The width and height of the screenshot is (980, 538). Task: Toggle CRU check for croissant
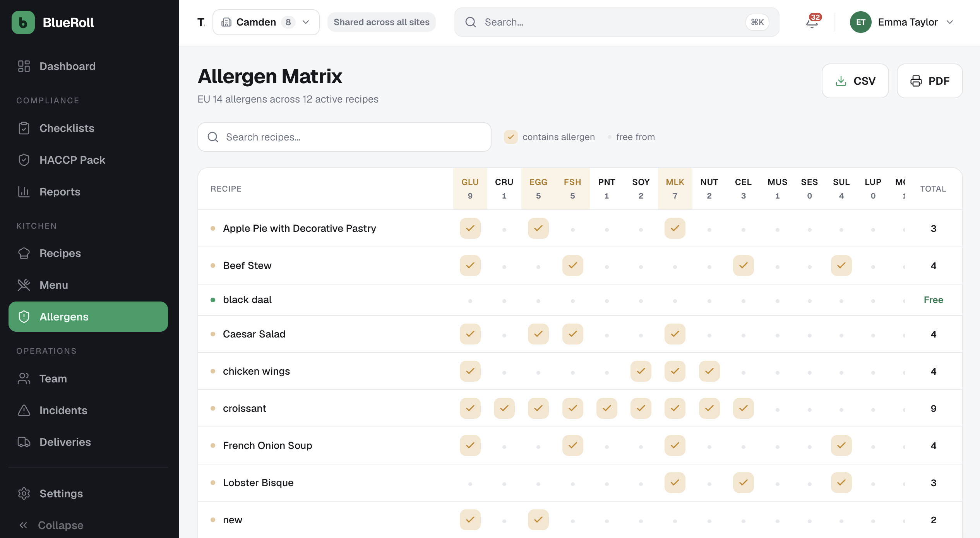pyautogui.click(x=504, y=408)
